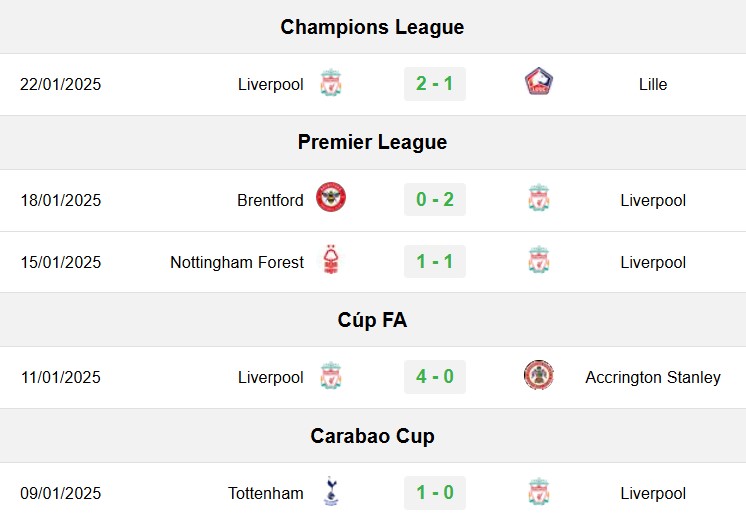Open the 1 - 1 Nottingham Forest score
The image size is (746, 521).
click(x=435, y=261)
